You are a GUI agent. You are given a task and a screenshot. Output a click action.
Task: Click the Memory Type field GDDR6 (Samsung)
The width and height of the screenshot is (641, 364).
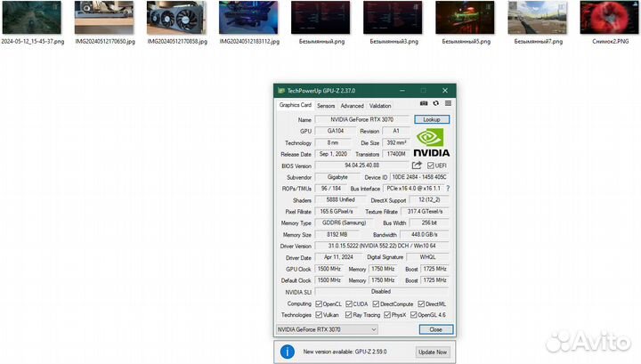[344, 223]
